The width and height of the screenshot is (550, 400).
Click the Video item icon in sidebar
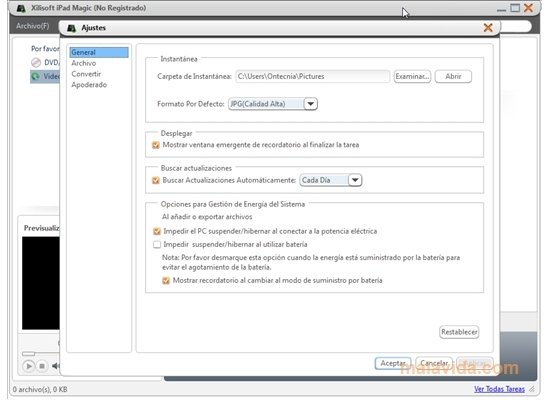click(35, 76)
